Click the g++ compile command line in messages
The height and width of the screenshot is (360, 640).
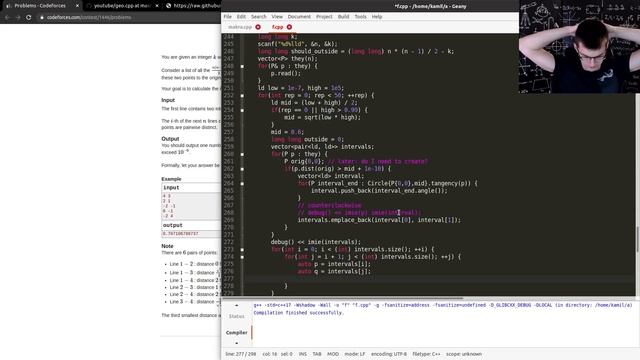coord(443,305)
